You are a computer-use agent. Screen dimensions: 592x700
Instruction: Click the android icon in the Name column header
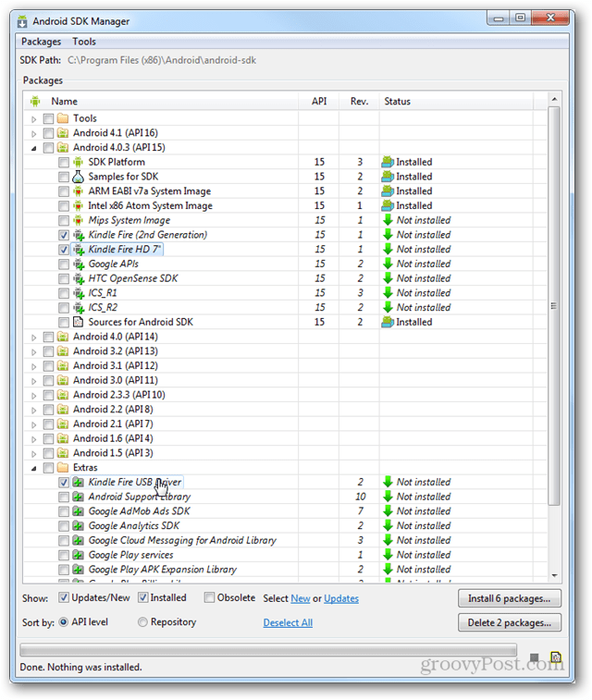(35, 102)
